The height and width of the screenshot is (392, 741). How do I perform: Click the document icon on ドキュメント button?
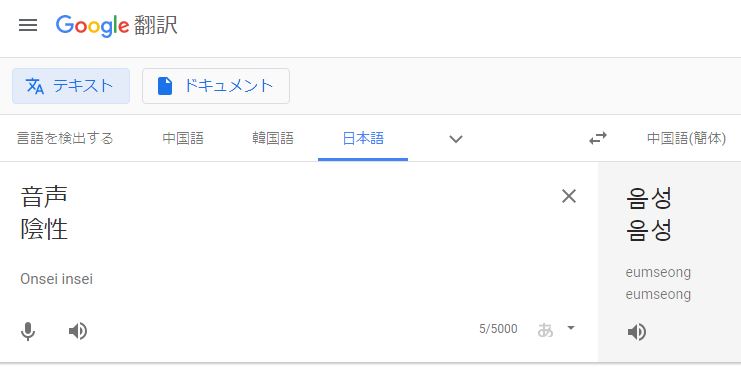click(164, 86)
